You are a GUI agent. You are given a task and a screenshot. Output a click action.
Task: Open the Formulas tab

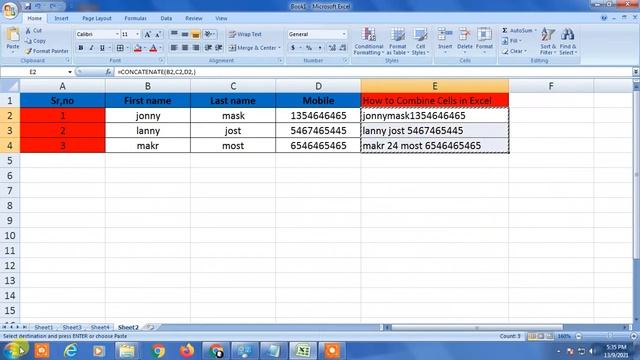point(136,18)
